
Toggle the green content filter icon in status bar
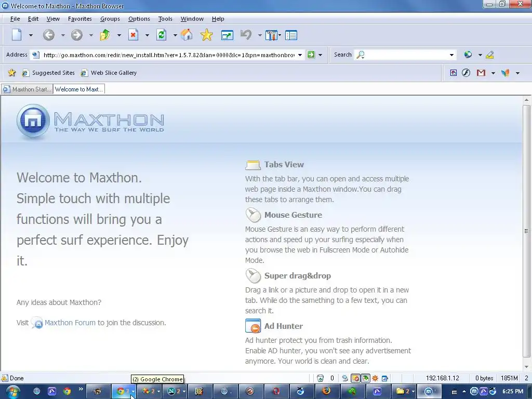click(365, 378)
